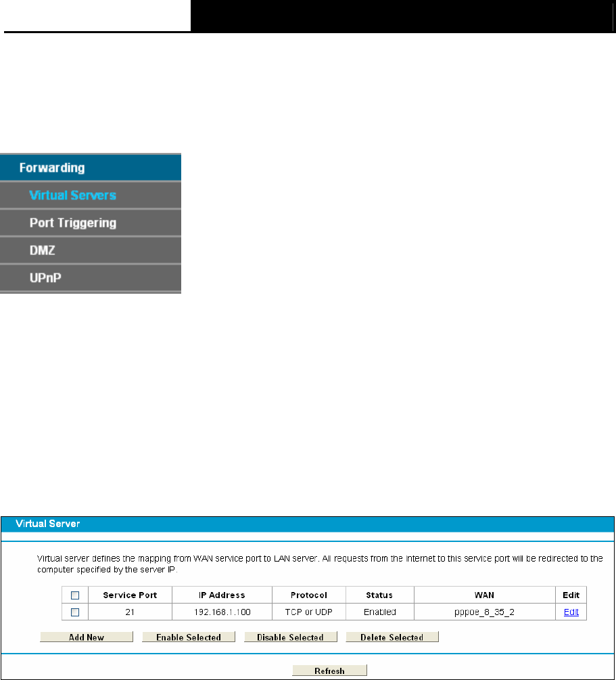This screenshot has height=680, width=616.
Task: Click Disable Selected button
Action: point(291,637)
